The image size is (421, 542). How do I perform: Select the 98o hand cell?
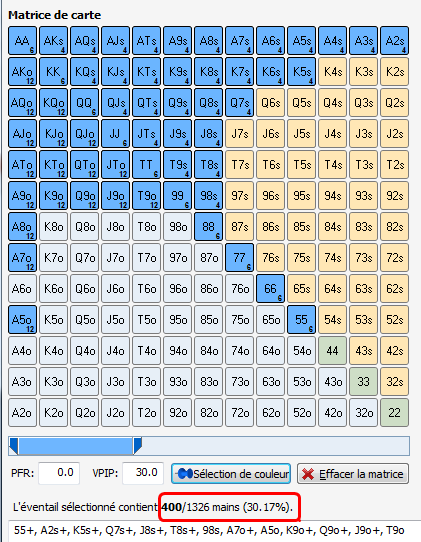pyautogui.click(x=178, y=227)
